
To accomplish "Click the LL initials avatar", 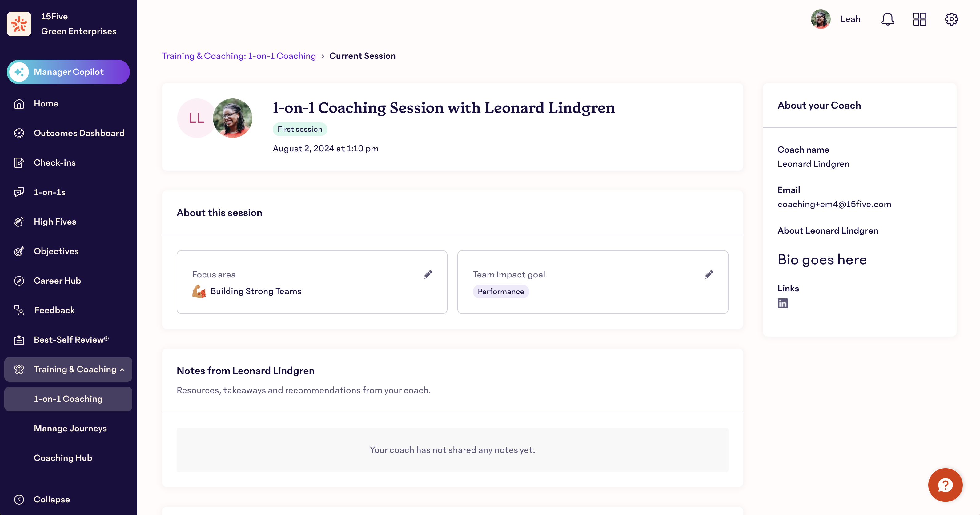I will click(x=196, y=118).
